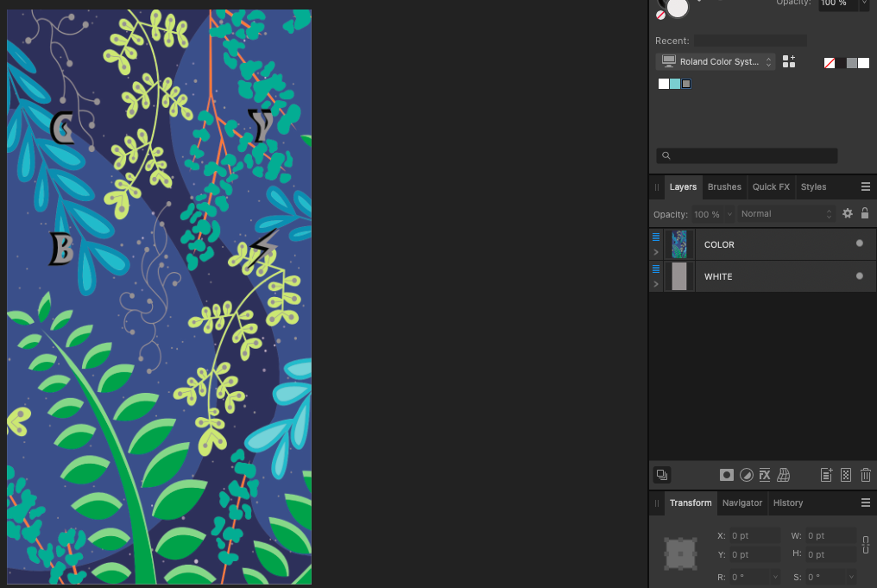Viewport: 877px width, 588px height.
Task: Click the Y position field
Action: [x=754, y=554]
